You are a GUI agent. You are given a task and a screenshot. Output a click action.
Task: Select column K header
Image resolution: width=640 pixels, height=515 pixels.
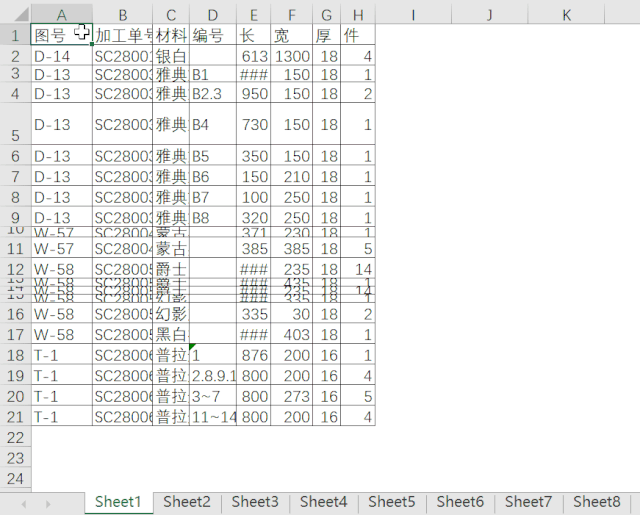pyautogui.click(x=566, y=15)
